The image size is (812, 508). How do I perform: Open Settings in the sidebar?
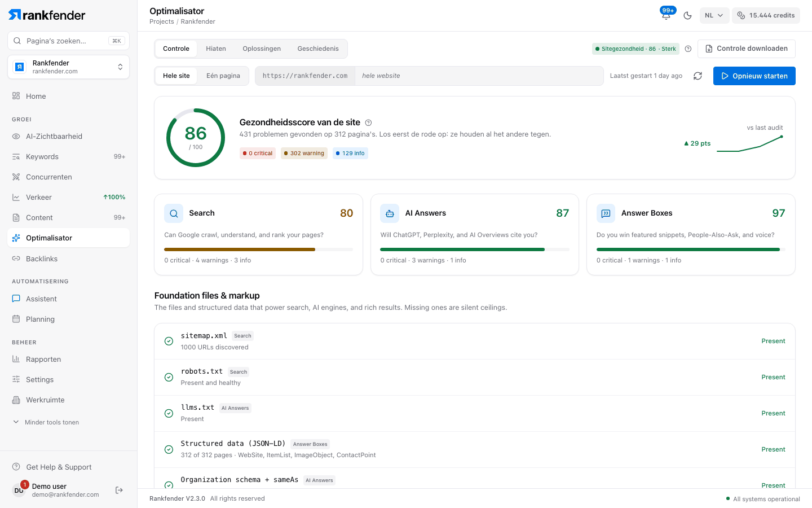coord(68,379)
